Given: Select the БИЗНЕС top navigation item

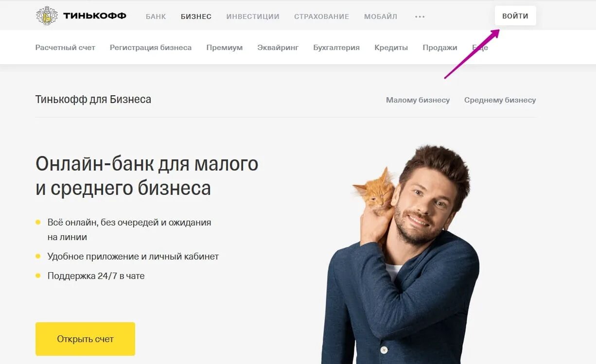Looking at the screenshot, I should (196, 17).
